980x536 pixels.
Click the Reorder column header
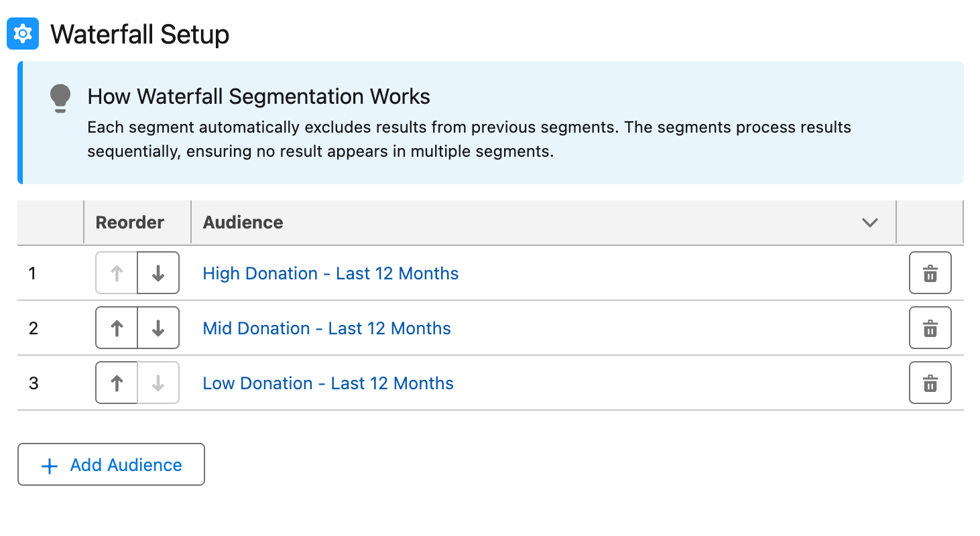coord(130,222)
